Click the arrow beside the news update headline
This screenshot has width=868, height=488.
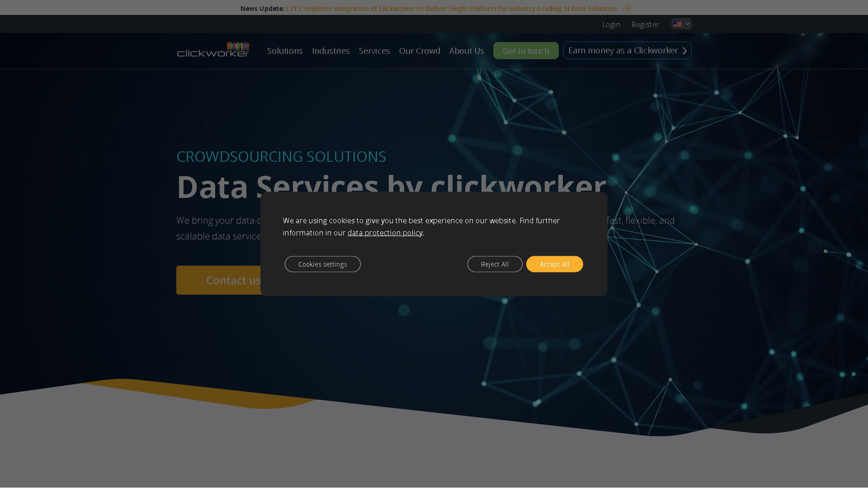pos(627,8)
